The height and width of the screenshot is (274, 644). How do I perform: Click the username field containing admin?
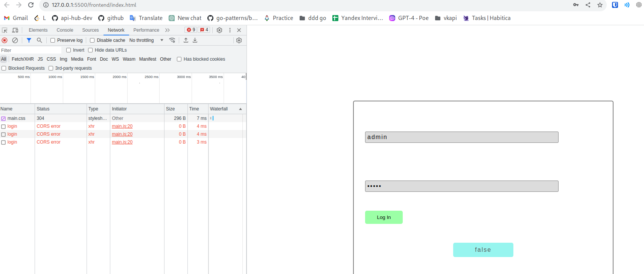coord(461,137)
